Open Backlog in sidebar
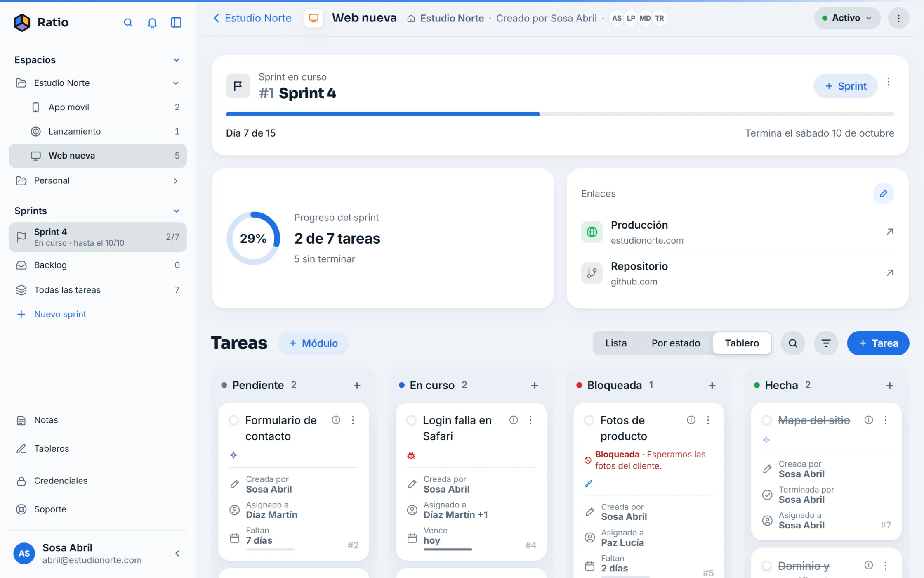 [x=98, y=265]
